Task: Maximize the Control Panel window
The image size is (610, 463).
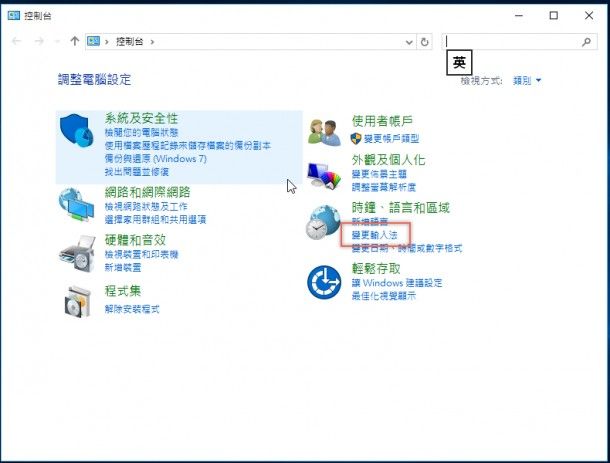Action: tap(554, 16)
